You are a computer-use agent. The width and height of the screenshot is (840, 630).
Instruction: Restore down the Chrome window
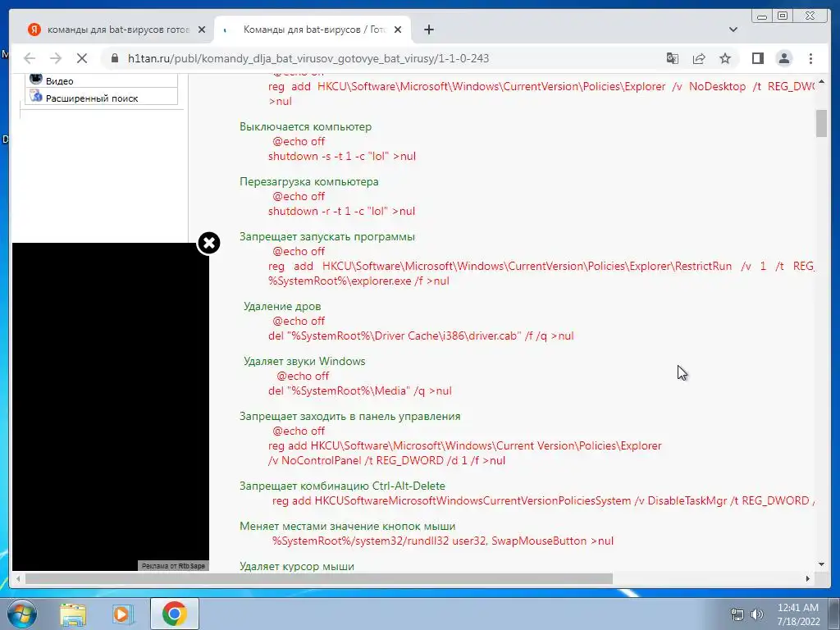pyautogui.click(x=783, y=16)
